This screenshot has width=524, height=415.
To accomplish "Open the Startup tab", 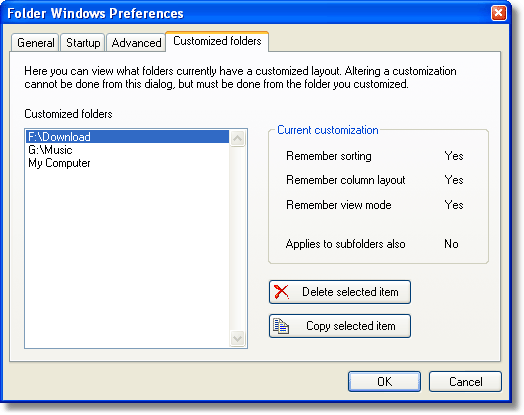I will tap(83, 43).
